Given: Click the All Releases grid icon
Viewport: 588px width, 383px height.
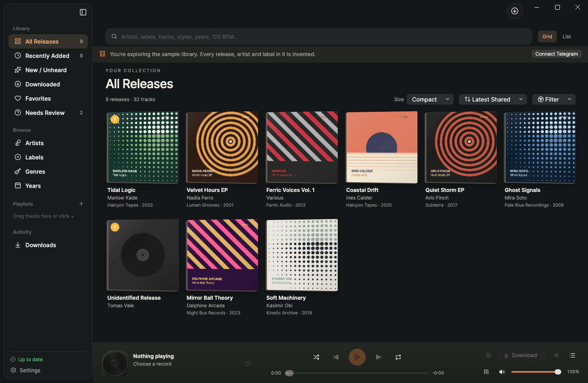Looking at the screenshot, I should (x=18, y=41).
